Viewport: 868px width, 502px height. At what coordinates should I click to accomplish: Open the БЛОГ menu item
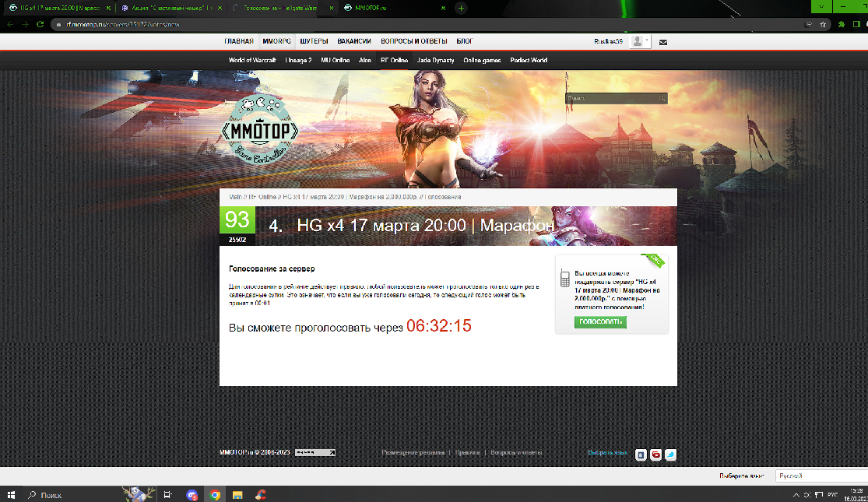[465, 41]
